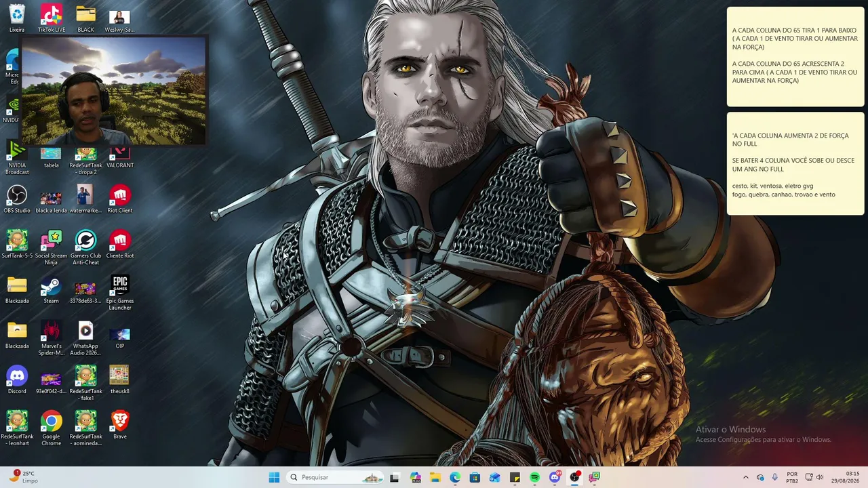Viewport: 868px width, 488px height.
Task: Select the WhatsApp Audio 2026 file
Action: coord(85,338)
